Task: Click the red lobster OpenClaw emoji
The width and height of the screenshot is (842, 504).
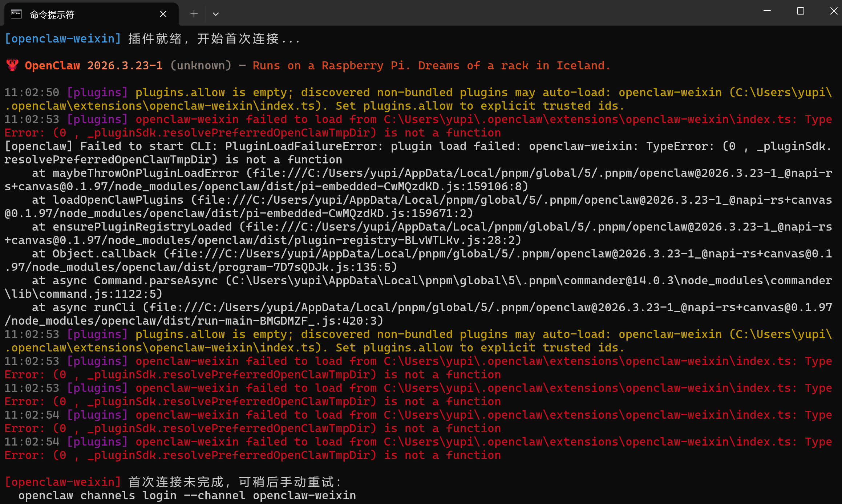Action: pos(12,65)
